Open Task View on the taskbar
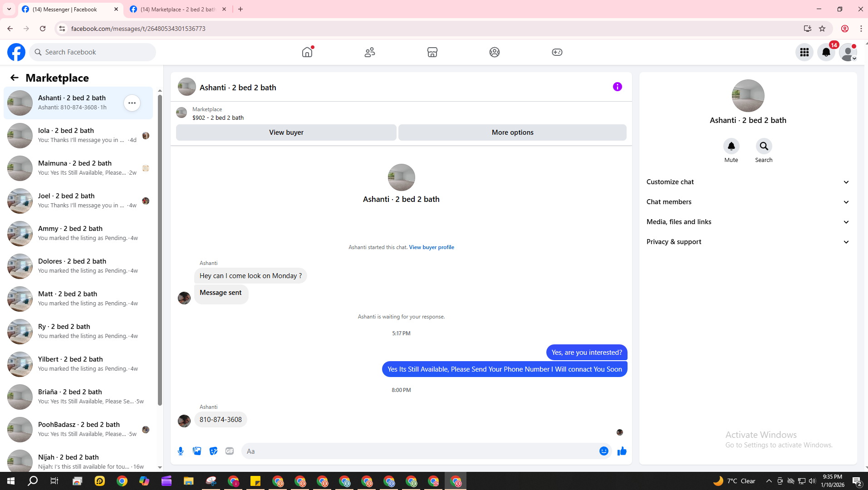 [54, 481]
